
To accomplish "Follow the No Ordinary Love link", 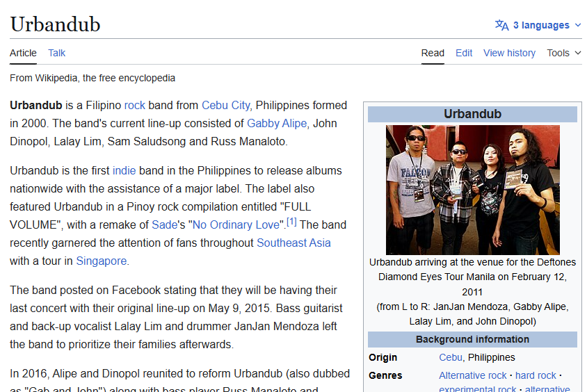I will (x=236, y=224).
